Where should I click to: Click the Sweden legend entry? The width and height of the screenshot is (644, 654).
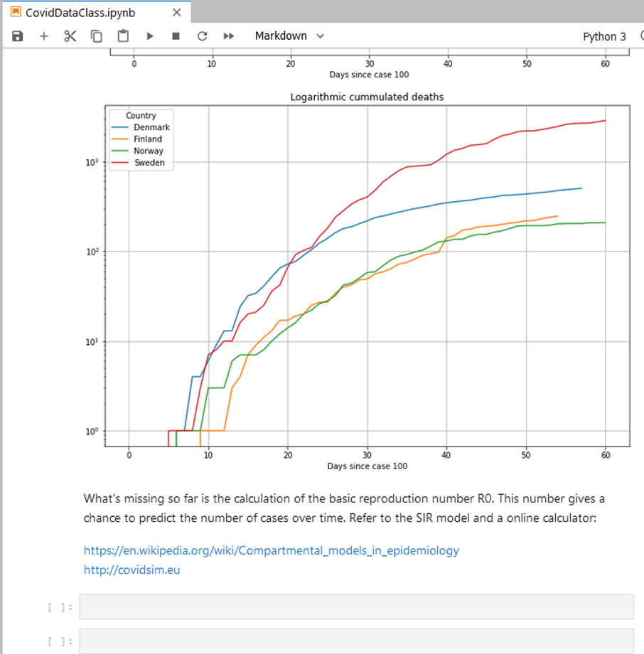[x=149, y=163]
